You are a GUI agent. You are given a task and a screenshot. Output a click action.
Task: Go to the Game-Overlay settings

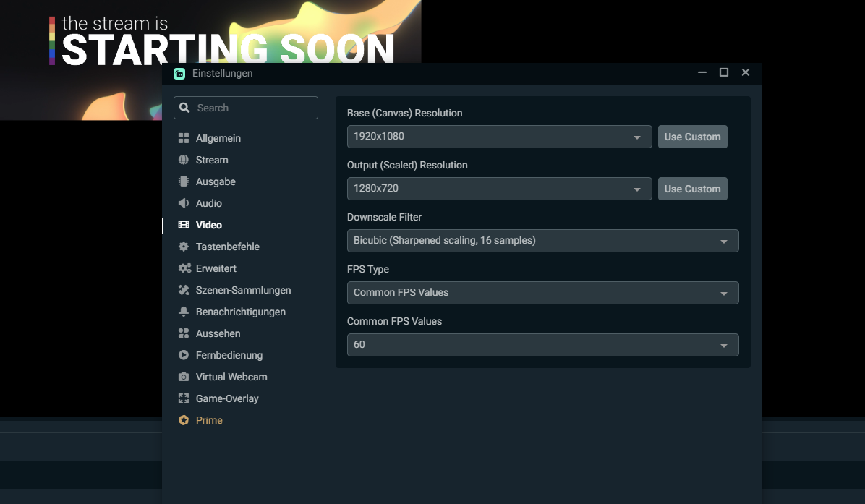click(226, 398)
